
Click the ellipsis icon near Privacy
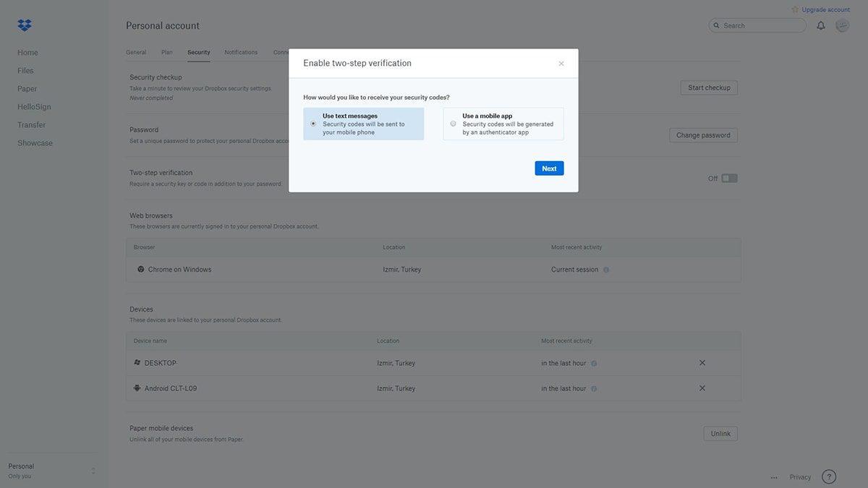pos(772,476)
